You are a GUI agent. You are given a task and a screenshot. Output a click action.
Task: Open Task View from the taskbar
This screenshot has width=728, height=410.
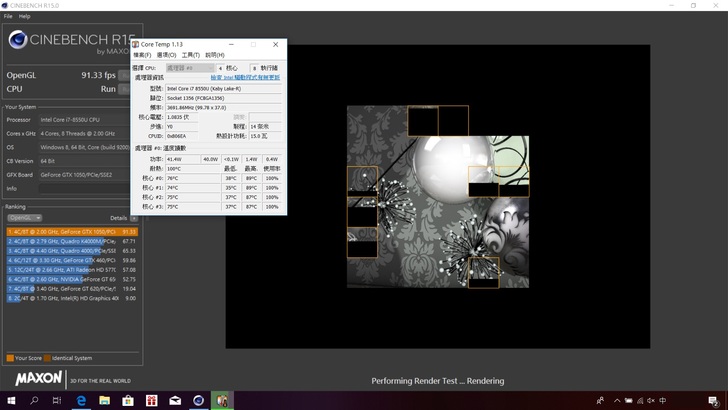coord(58,401)
